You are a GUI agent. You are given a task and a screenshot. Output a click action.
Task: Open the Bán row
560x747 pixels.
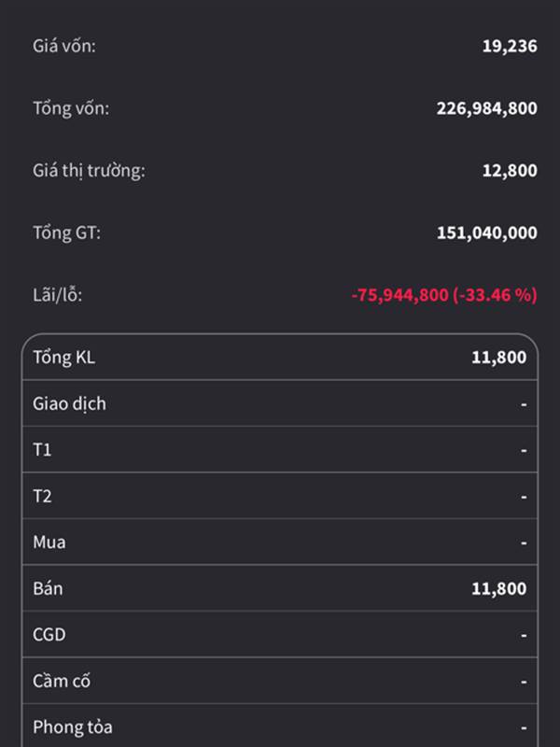(x=280, y=588)
